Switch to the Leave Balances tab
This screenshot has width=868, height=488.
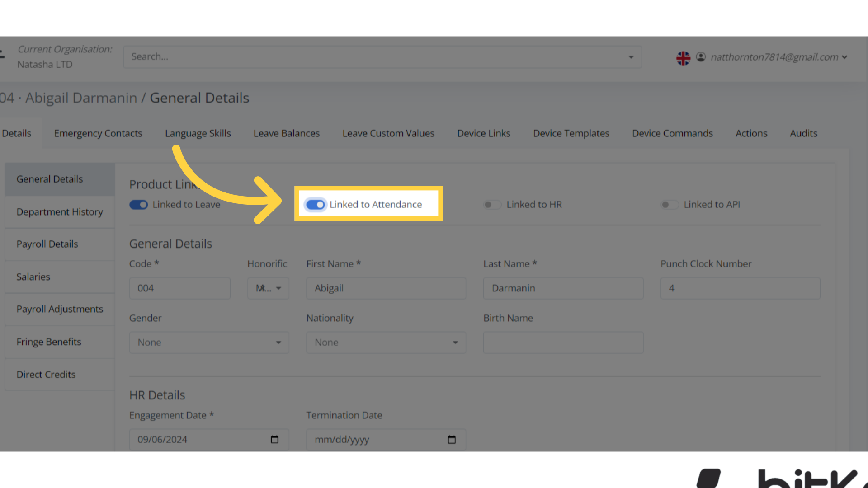(x=286, y=133)
